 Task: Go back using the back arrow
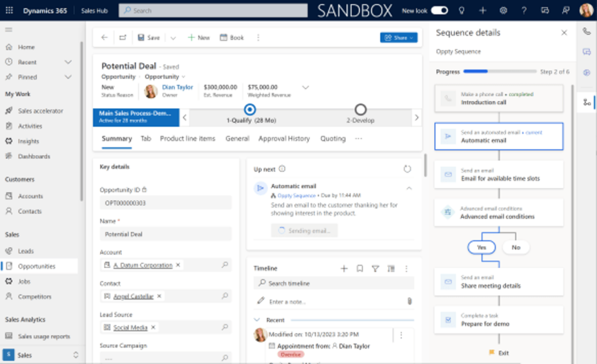(x=104, y=37)
